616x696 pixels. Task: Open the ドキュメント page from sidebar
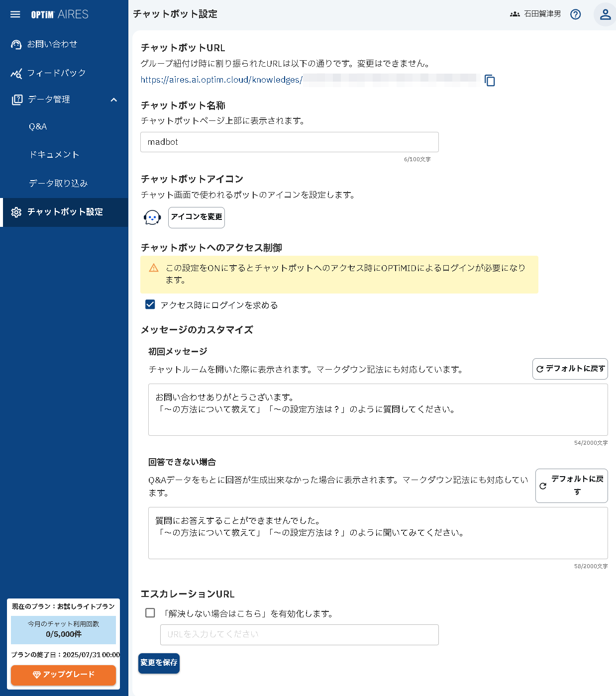(53, 155)
